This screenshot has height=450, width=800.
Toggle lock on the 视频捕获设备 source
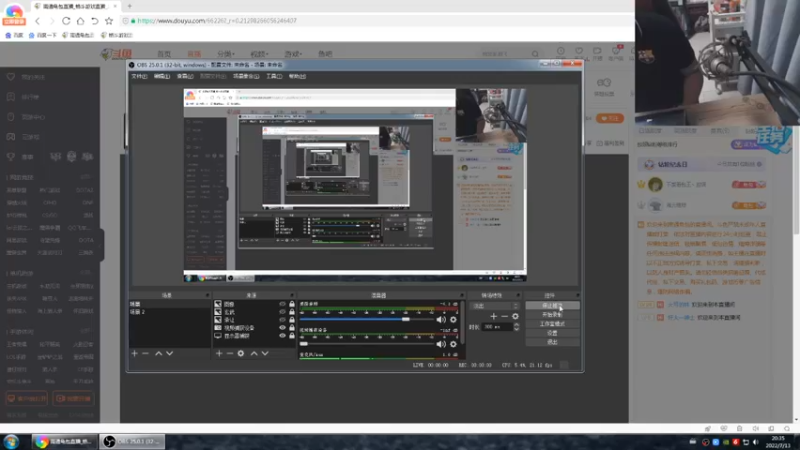point(292,328)
